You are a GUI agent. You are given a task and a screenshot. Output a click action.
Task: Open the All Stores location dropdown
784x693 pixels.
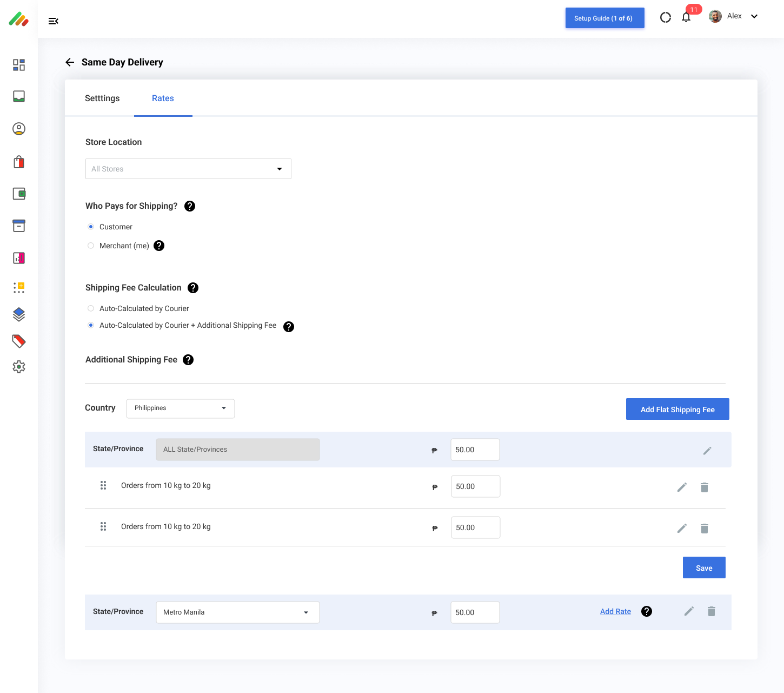click(x=188, y=169)
